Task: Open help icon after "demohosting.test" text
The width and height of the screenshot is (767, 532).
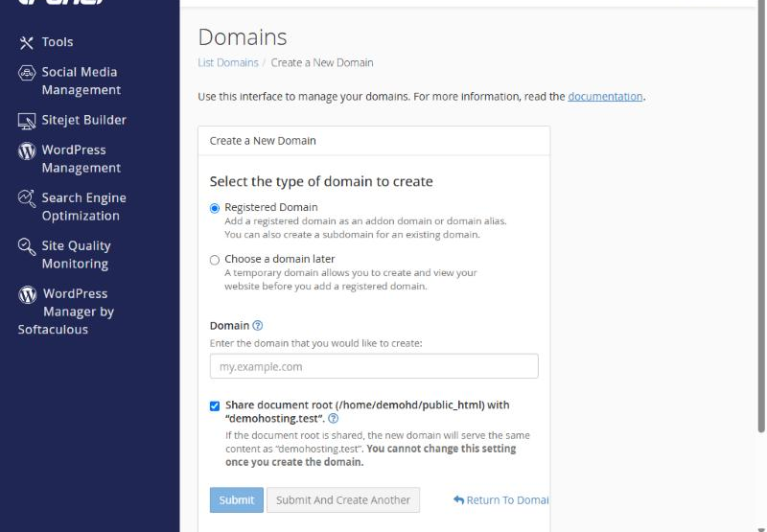Action: pos(333,419)
